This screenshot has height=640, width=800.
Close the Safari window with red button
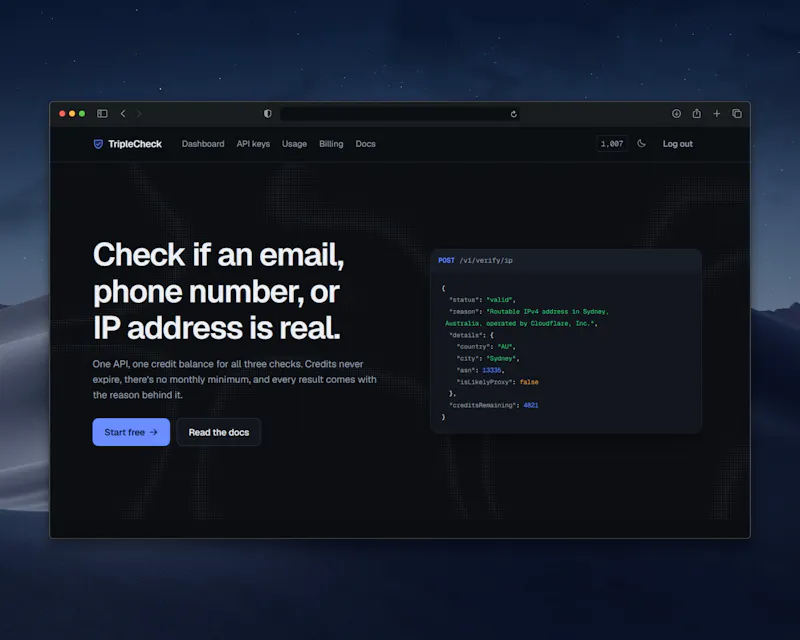pos(62,113)
